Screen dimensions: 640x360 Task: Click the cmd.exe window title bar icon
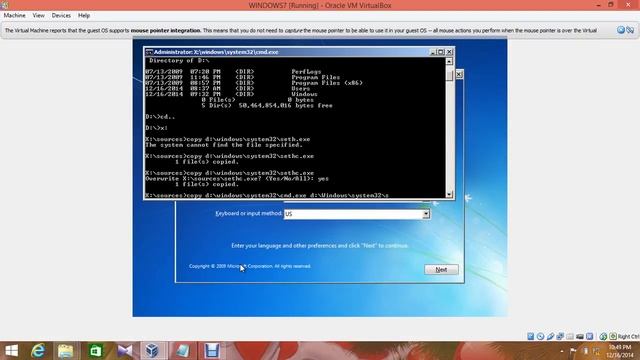point(149,52)
